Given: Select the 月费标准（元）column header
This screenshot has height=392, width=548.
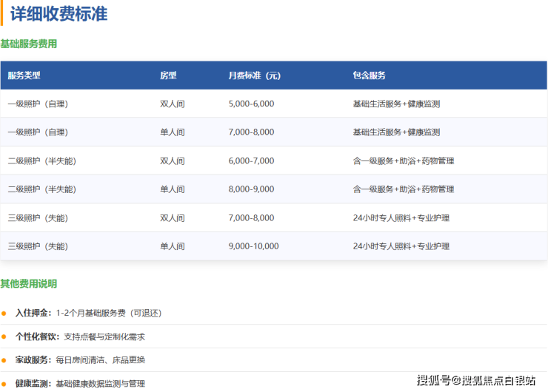Looking at the screenshot, I should click(254, 75).
